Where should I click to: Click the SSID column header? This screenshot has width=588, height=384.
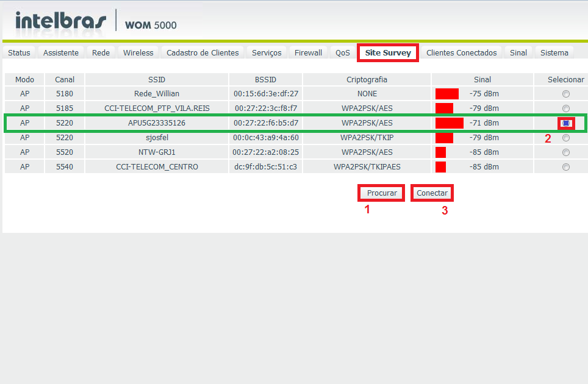(x=157, y=80)
